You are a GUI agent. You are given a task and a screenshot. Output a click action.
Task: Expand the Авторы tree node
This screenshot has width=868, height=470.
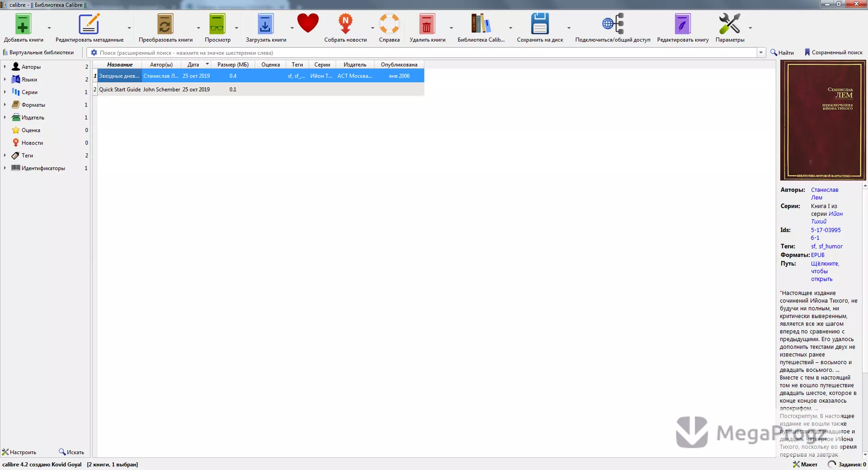click(x=5, y=66)
